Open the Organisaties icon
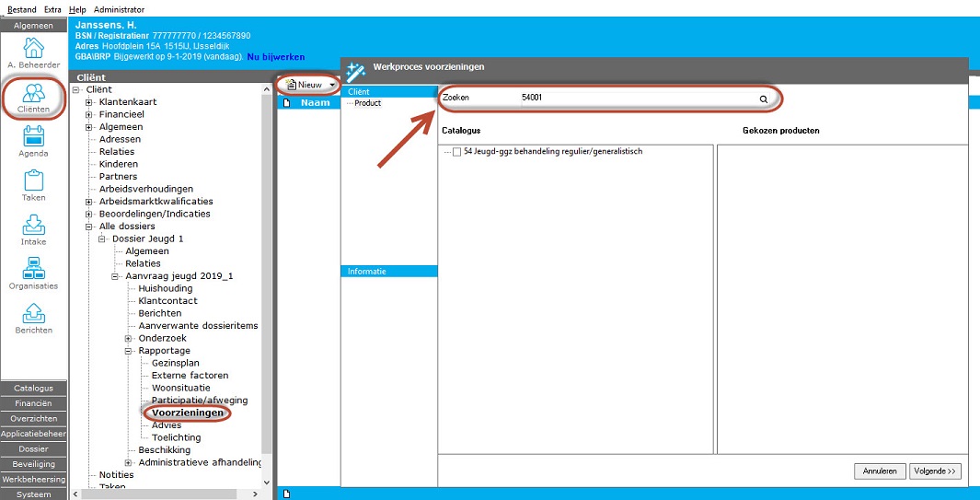Image resolution: width=980 pixels, height=500 pixels. click(x=33, y=269)
